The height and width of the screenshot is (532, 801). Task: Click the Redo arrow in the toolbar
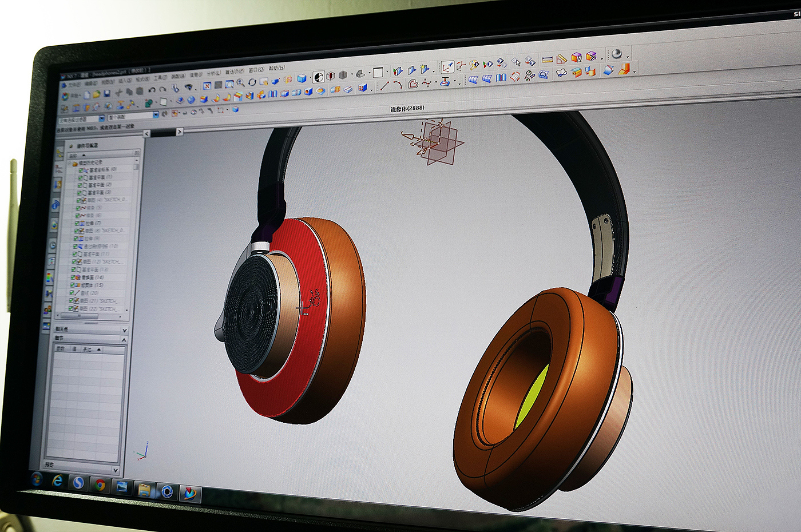tap(162, 89)
